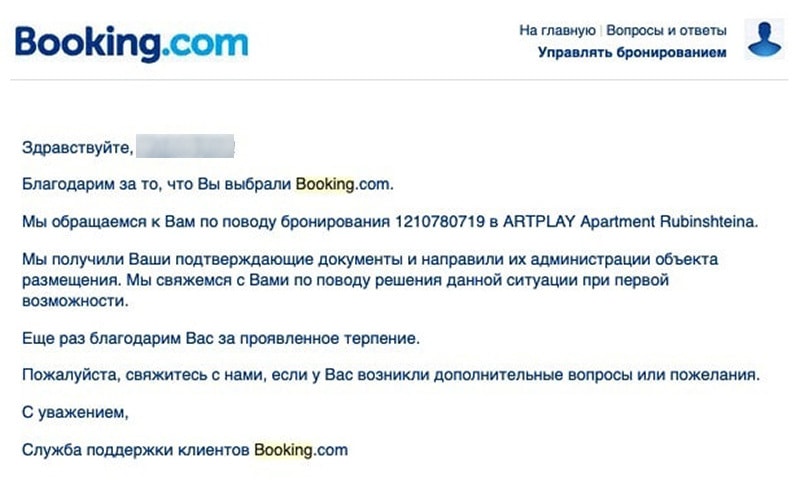800x502 pixels.
Task: Click Управлять бронированием link
Action: pyautogui.click(x=632, y=52)
